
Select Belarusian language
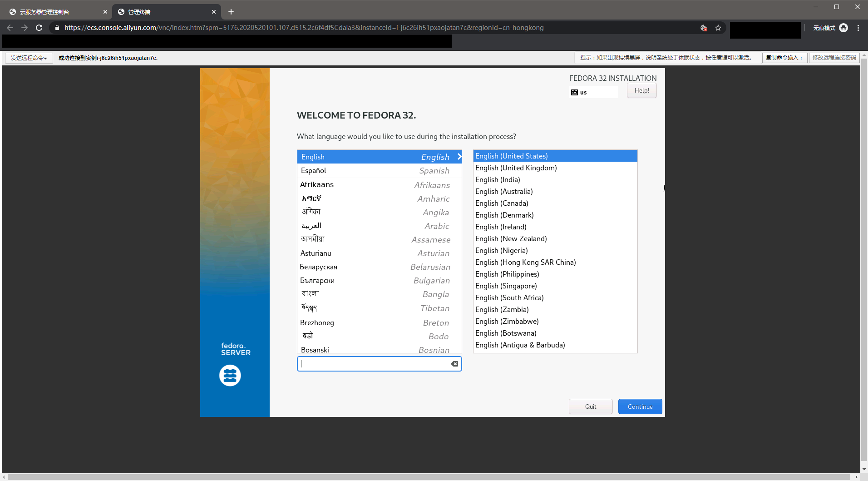pos(380,267)
